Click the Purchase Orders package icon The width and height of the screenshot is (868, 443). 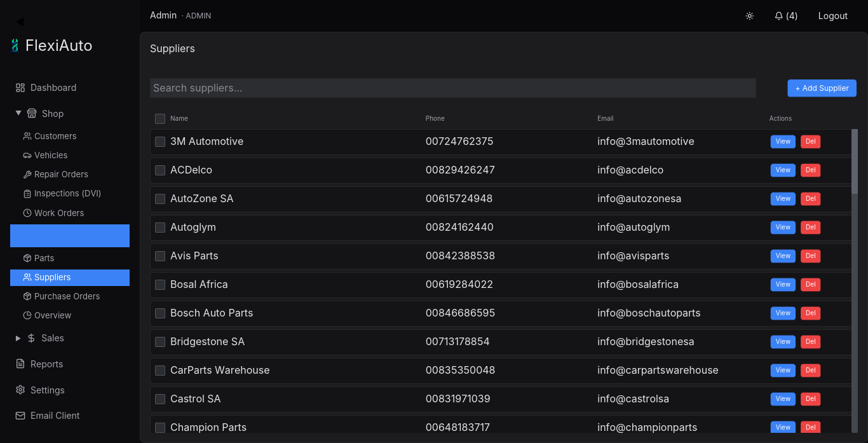(x=27, y=296)
